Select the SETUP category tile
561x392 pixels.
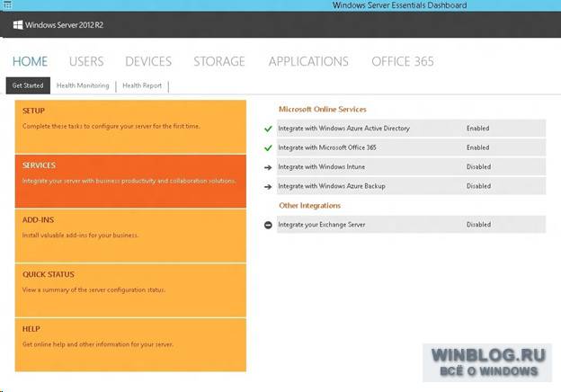(130, 127)
